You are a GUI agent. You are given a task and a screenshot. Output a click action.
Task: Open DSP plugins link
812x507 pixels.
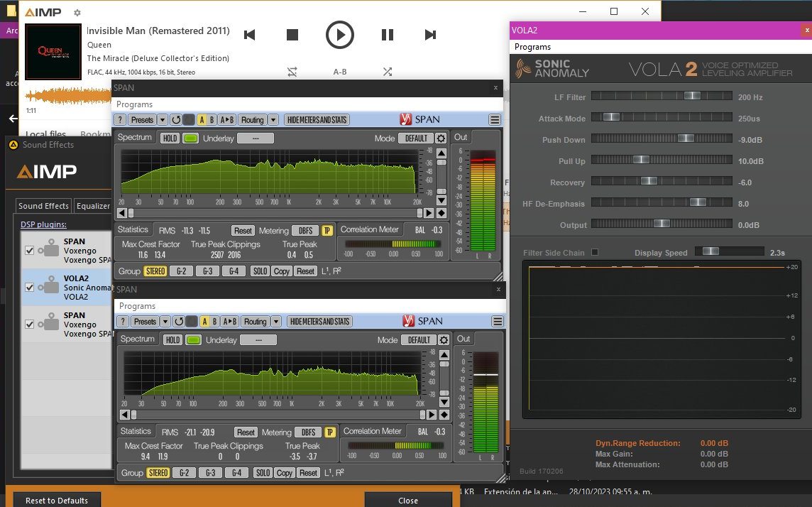click(x=43, y=224)
